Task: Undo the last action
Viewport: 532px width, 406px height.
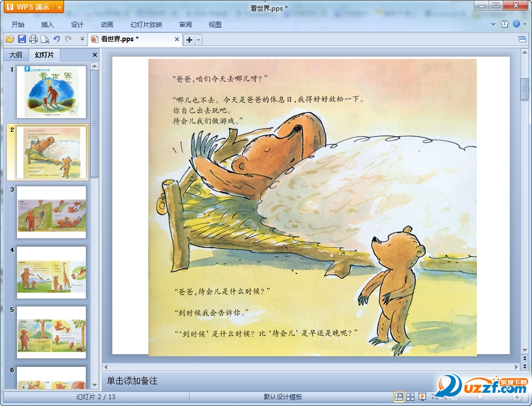Action: point(57,39)
